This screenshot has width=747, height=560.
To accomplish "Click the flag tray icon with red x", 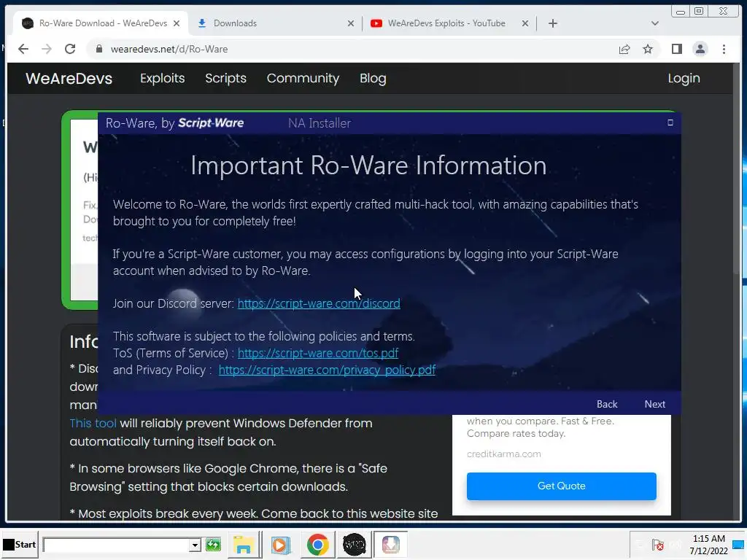I will pos(657,545).
